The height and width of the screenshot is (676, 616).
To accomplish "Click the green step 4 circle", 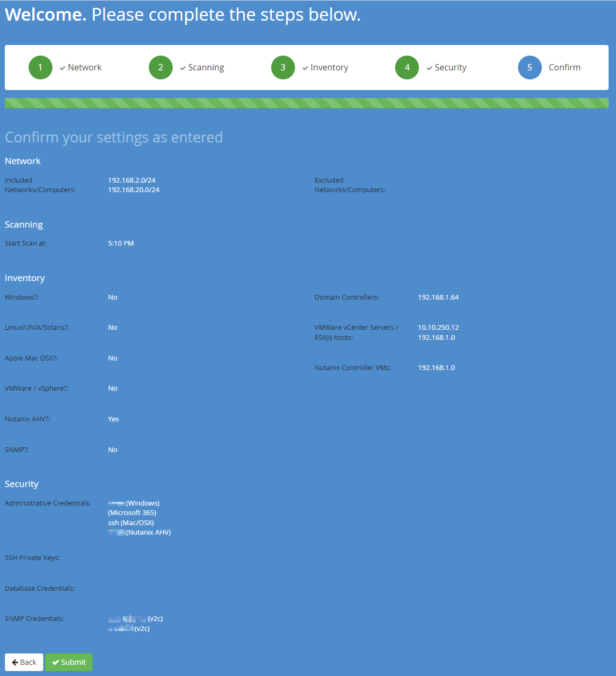I will (x=407, y=67).
